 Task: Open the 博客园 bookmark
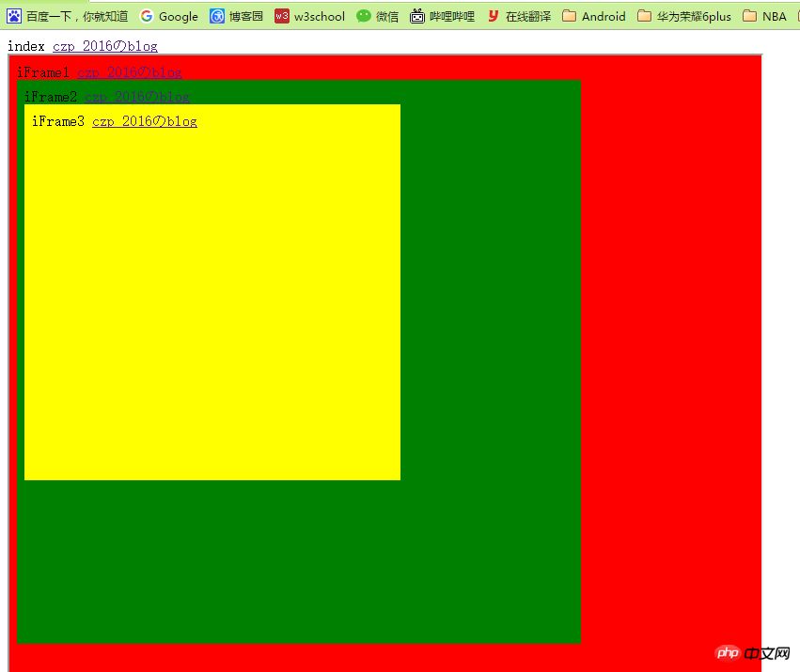click(246, 17)
